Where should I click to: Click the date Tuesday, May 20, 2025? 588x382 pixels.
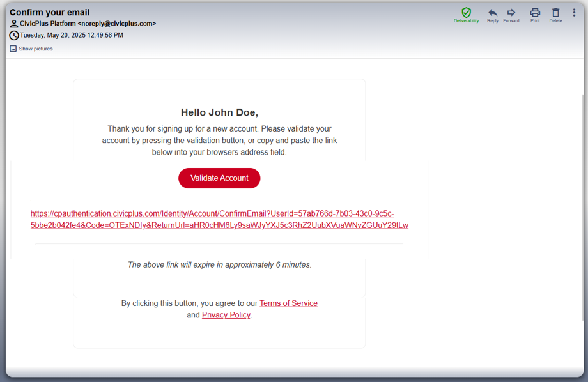pos(53,35)
